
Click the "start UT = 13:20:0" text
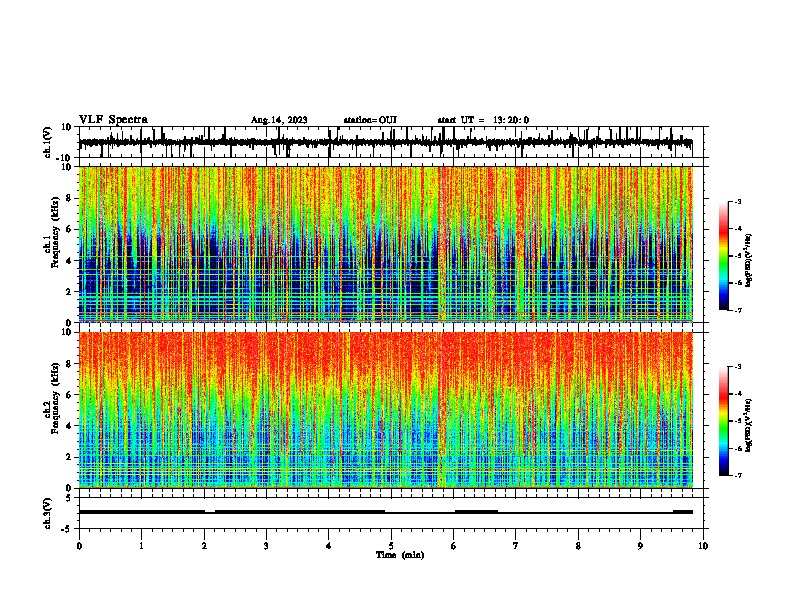click(x=483, y=120)
